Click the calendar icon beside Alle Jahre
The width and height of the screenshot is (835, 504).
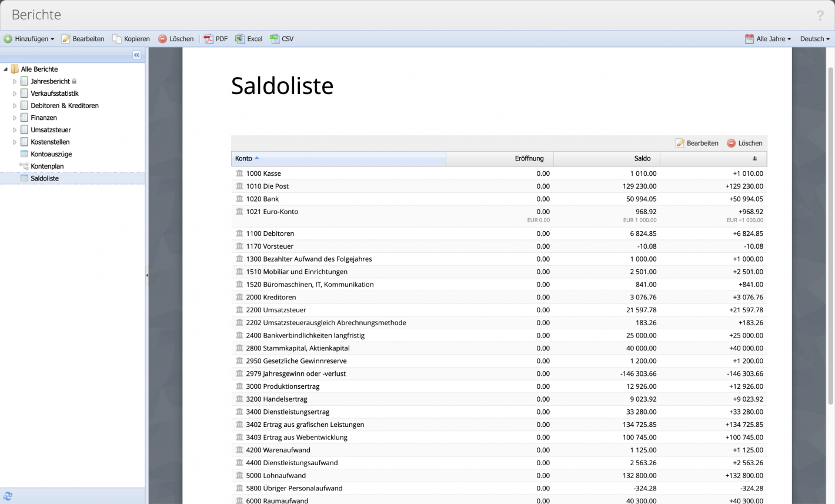[749, 38]
